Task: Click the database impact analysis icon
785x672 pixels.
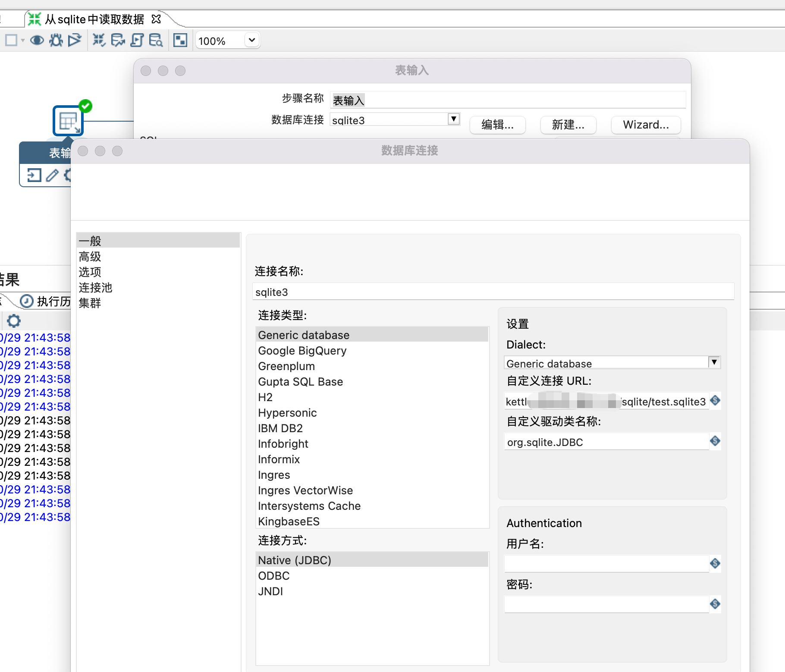Action: (118, 41)
